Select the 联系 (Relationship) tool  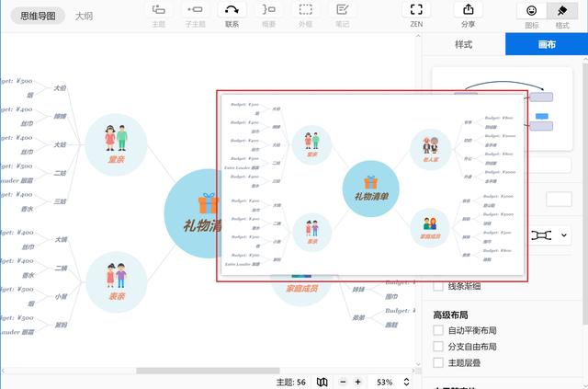click(x=232, y=15)
